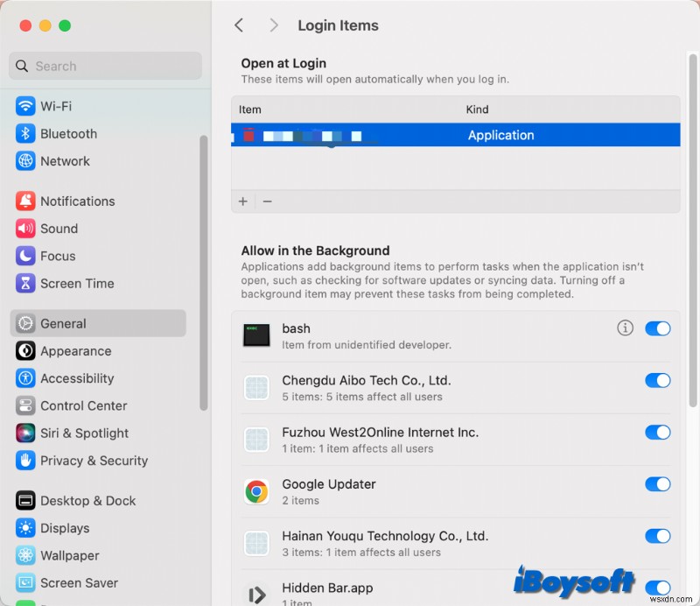Disable bash background item toggle

(658, 328)
